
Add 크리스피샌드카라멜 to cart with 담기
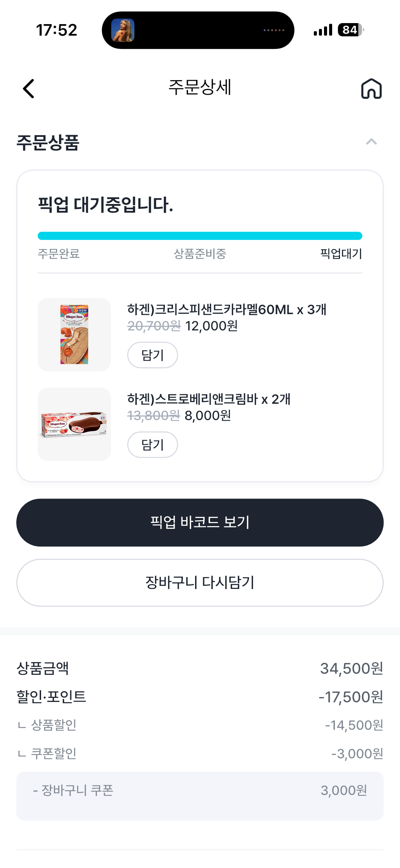[152, 355]
